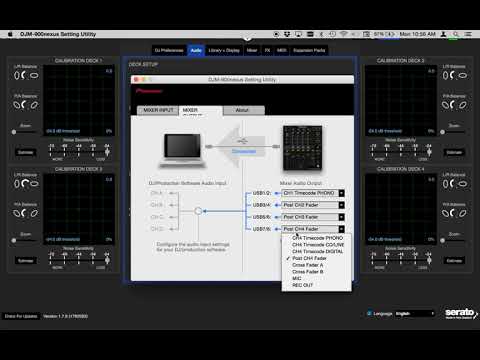
Task: Open the About tab in Setting Utility
Action: click(243, 110)
